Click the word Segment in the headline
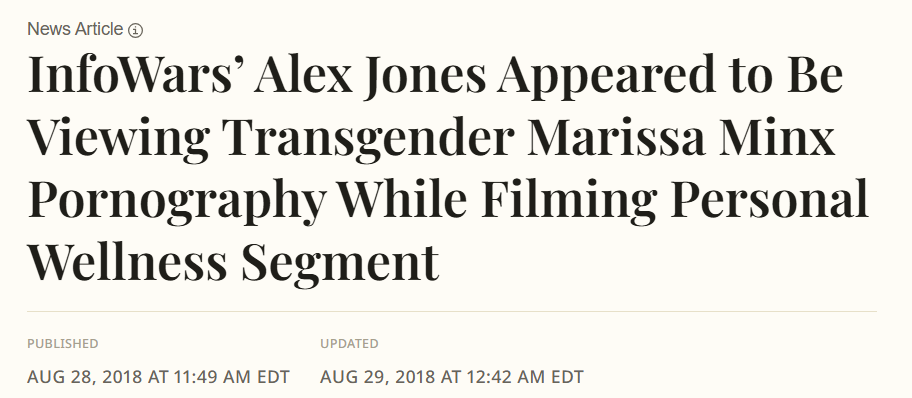This screenshot has height=398, width=912. [340, 264]
